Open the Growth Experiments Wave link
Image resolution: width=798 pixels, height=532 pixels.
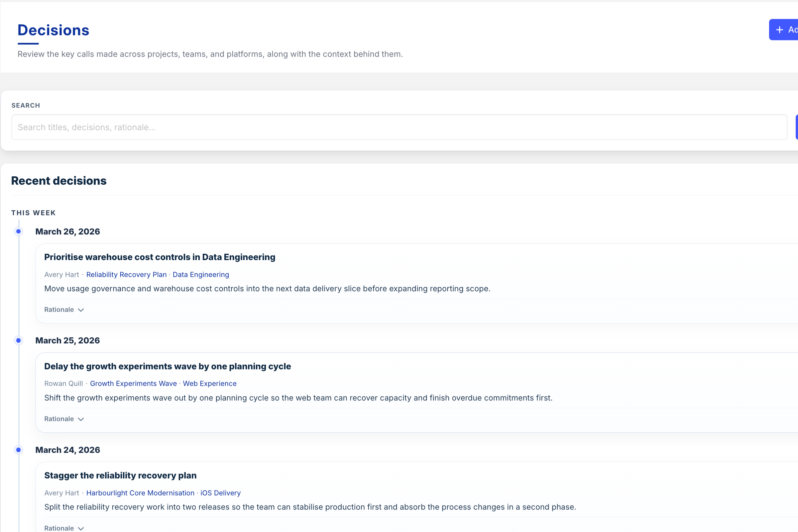(133, 384)
